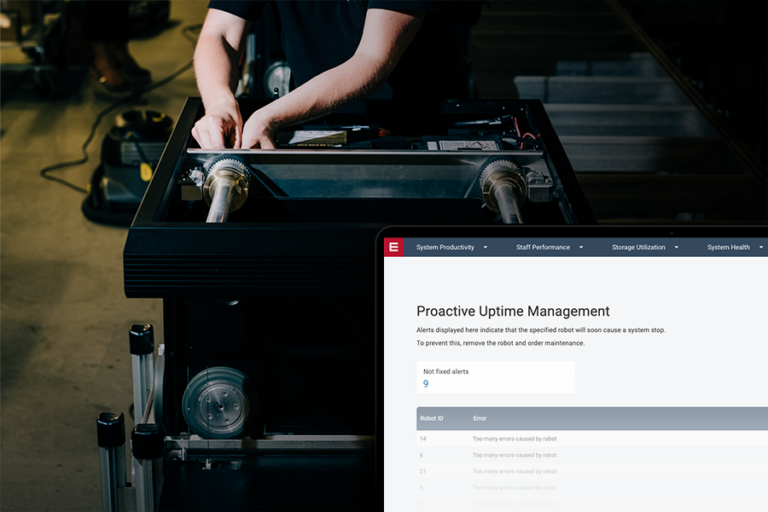Click the red E logo icon
This screenshot has width=768, height=512.
pyautogui.click(x=393, y=247)
